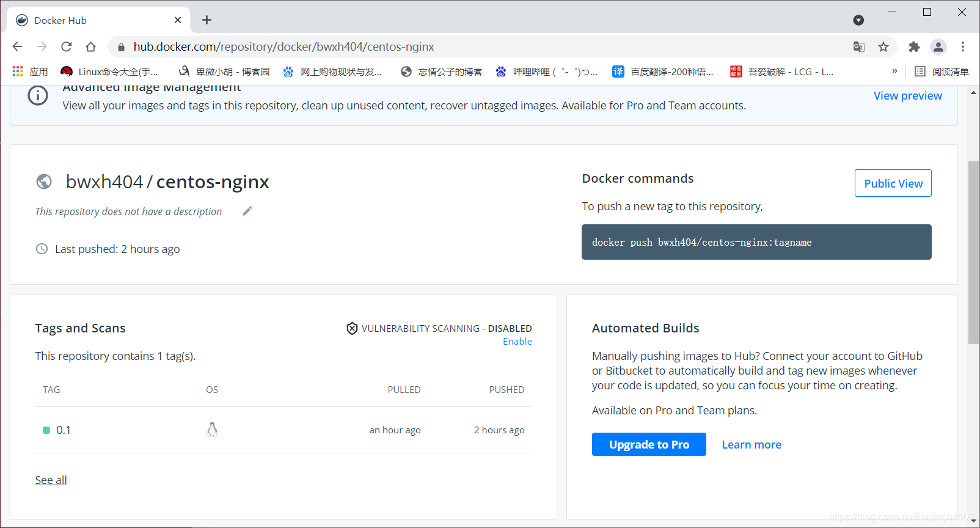Open the 卑微小胡 - 博客园 bookmark
The height and width of the screenshot is (528, 980).
tap(224, 71)
